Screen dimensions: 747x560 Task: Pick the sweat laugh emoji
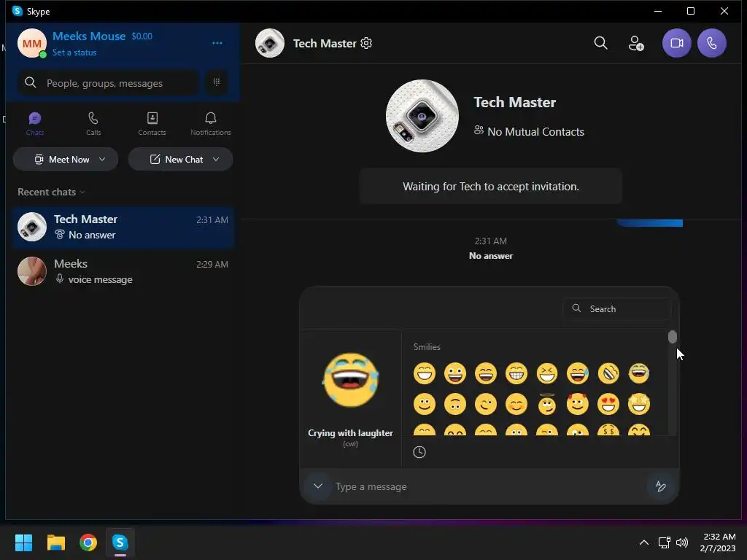click(578, 373)
